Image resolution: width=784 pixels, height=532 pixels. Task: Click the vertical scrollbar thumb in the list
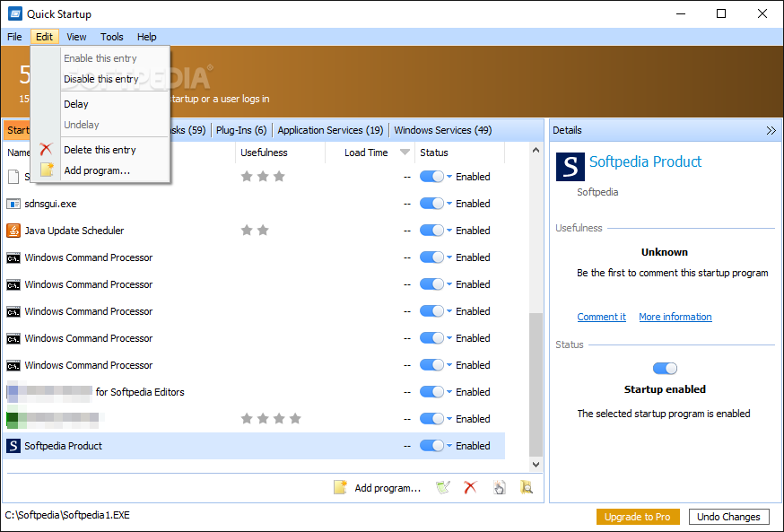(x=536, y=385)
